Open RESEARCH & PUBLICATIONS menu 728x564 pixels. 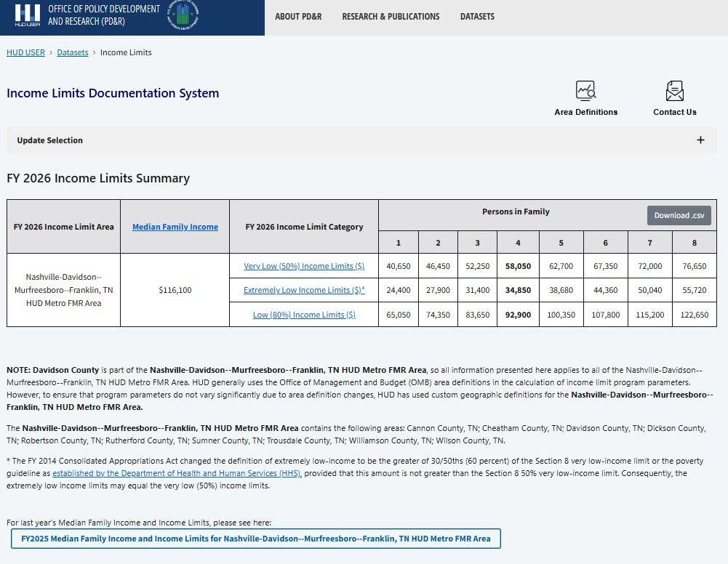point(391,17)
